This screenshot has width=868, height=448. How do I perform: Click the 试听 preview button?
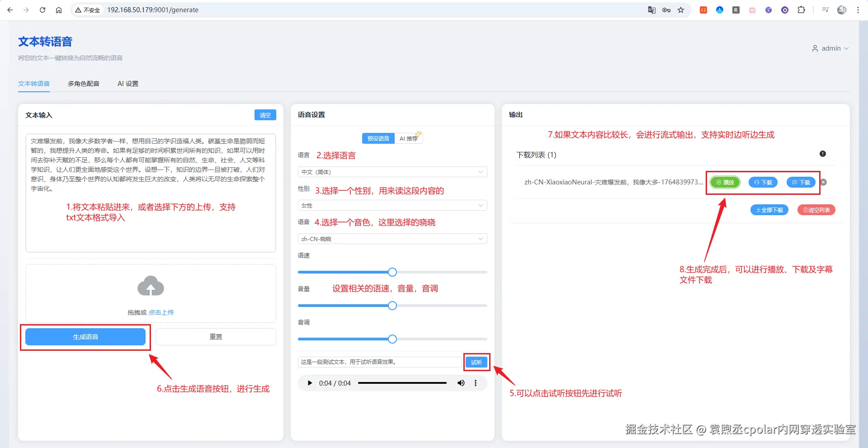(x=476, y=362)
